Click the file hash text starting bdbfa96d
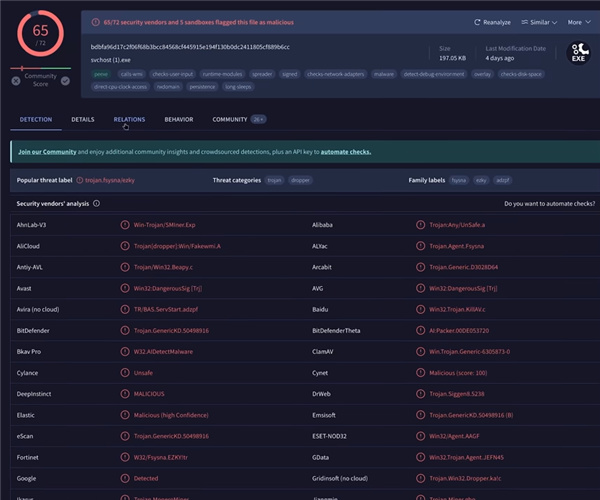The width and height of the screenshot is (600, 500). tap(190, 47)
